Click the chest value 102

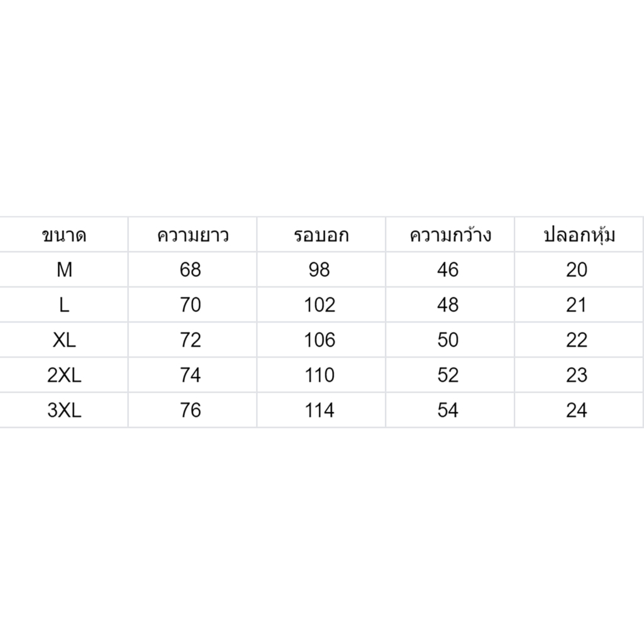tap(321, 305)
